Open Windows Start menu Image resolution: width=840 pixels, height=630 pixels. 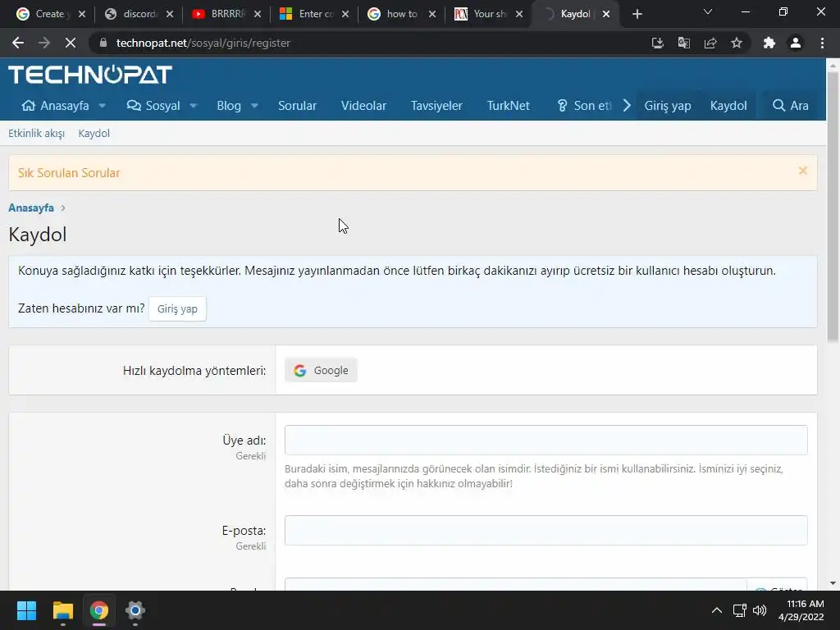(x=26, y=610)
